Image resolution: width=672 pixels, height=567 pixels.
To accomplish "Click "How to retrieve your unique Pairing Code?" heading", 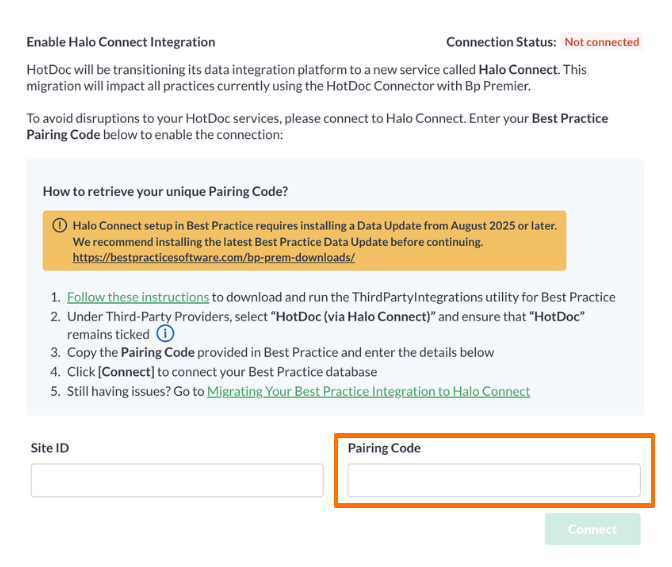I will [165, 191].
